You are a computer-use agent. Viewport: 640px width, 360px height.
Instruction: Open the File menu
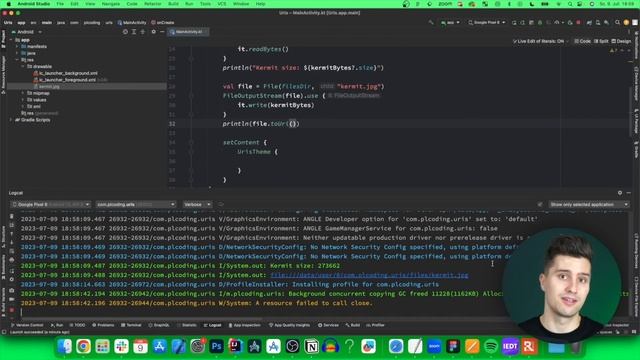(x=60, y=4)
